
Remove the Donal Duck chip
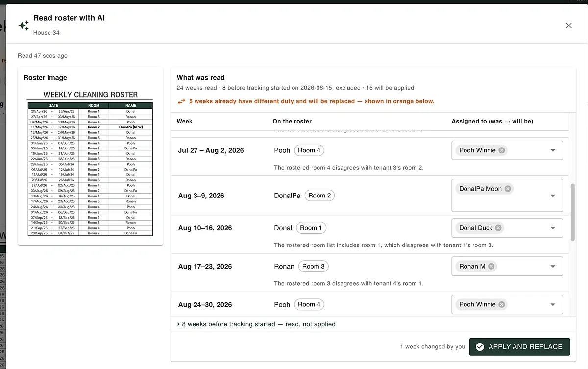pyautogui.click(x=498, y=228)
